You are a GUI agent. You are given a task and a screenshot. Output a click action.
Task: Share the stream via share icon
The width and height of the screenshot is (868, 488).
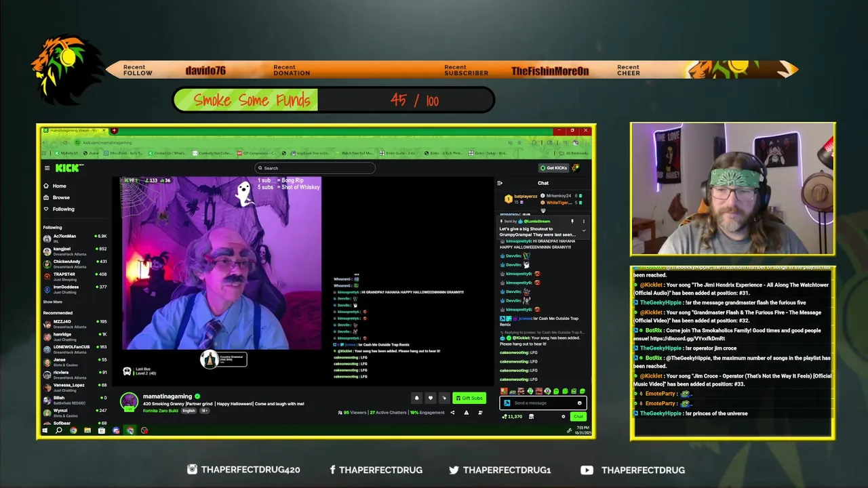[x=452, y=412]
